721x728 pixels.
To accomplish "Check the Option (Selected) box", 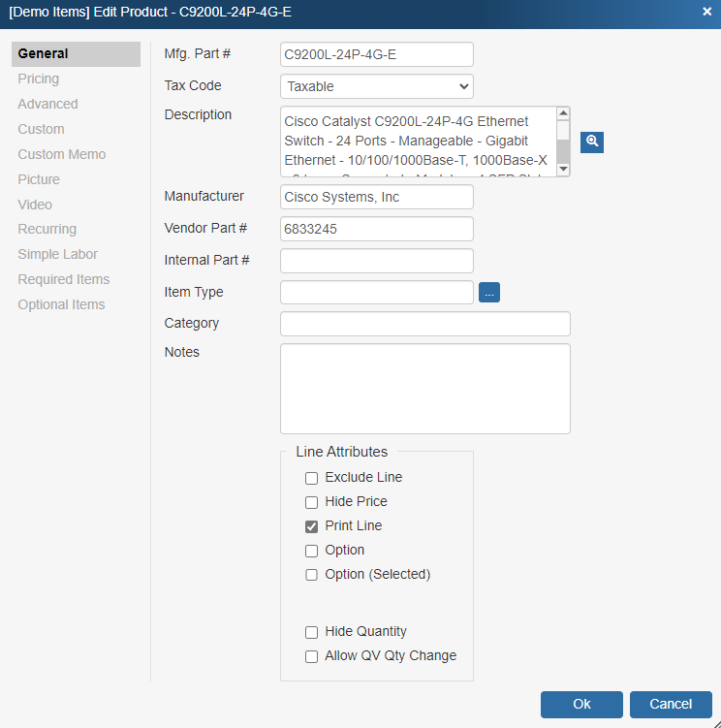I will (312, 575).
